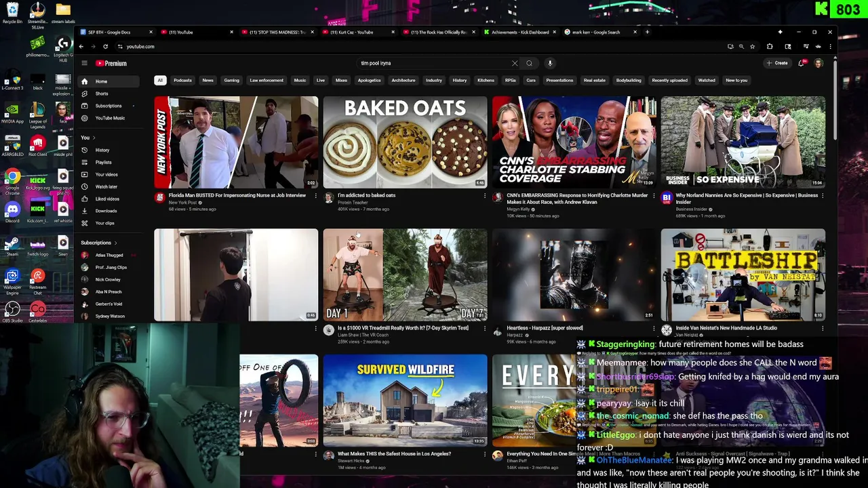Image resolution: width=868 pixels, height=488 pixels.
Task: Open the Create dropdown button
Action: click(777, 63)
